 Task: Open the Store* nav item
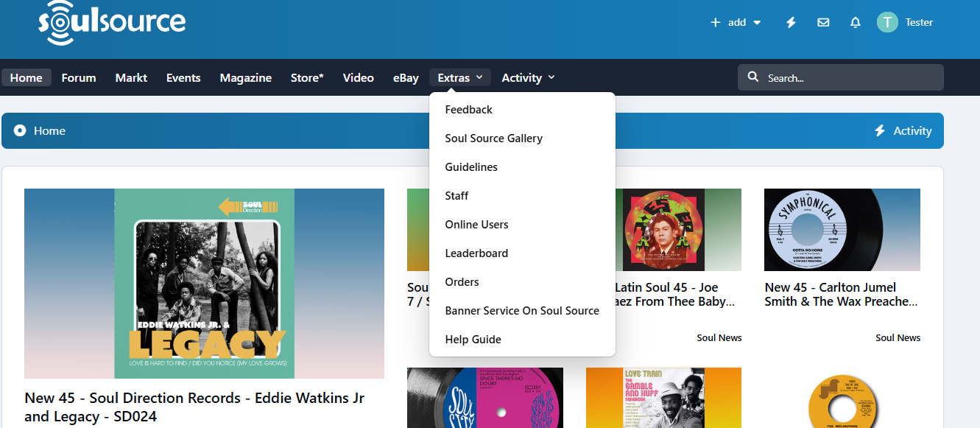coord(307,77)
